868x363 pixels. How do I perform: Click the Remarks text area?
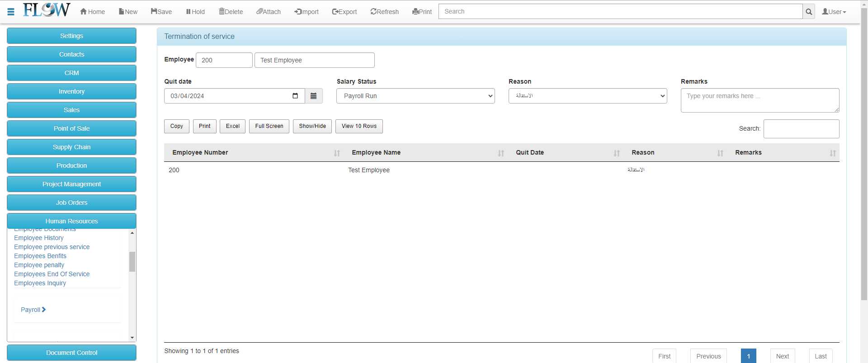click(x=759, y=100)
